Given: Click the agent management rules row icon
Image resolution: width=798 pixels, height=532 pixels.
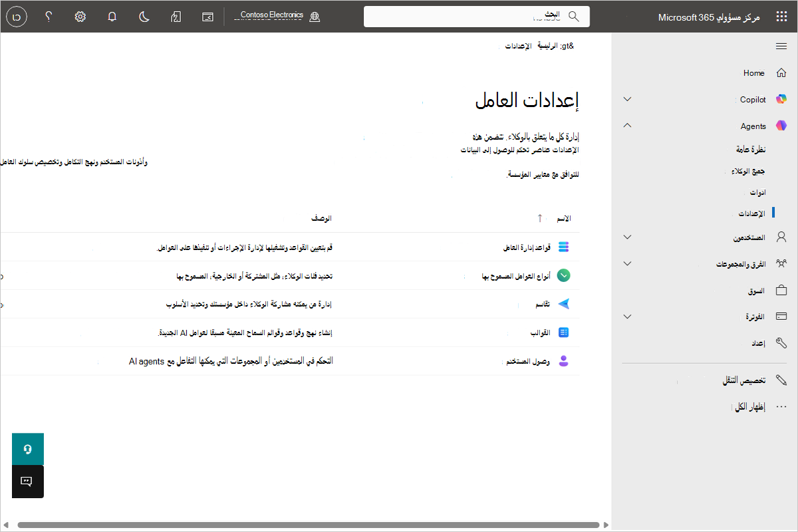Looking at the screenshot, I should coord(564,247).
